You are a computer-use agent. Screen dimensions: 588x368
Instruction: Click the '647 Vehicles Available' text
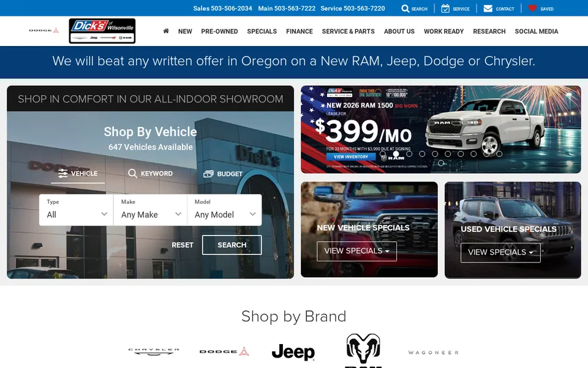pyautogui.click(x=151, y=147)
